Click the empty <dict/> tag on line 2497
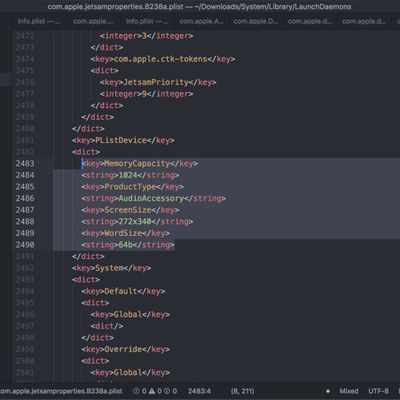The width and height of the screenshot is (400, 400). click(107, 326)
